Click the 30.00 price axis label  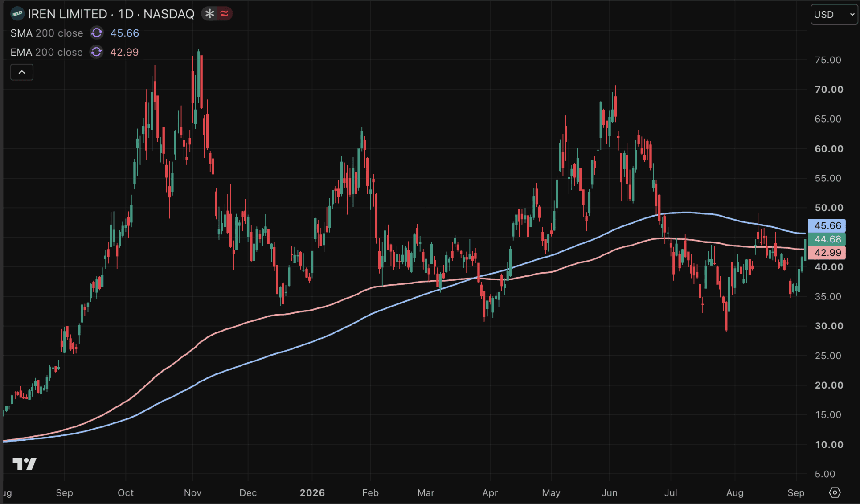(829, 326)
